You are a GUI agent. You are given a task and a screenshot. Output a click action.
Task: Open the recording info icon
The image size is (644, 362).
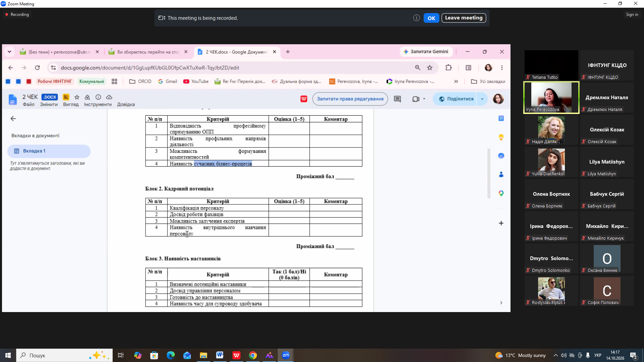pyautogui.click(x=417, y=18)
